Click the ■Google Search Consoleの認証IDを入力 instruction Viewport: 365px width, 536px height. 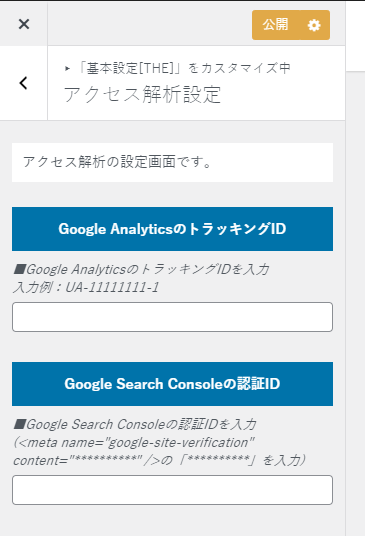(x=135, y=425)
